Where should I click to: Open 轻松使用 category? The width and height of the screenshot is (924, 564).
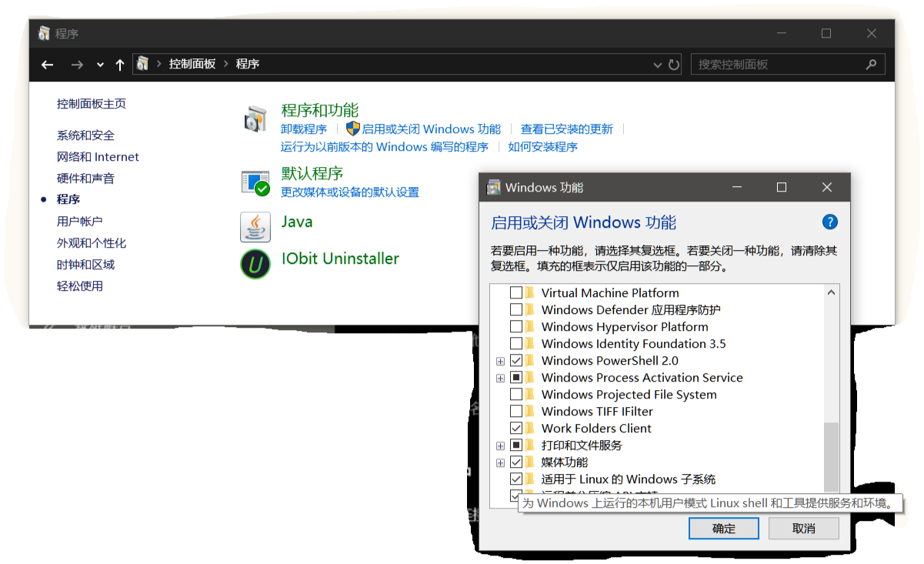tap(79, 286)
